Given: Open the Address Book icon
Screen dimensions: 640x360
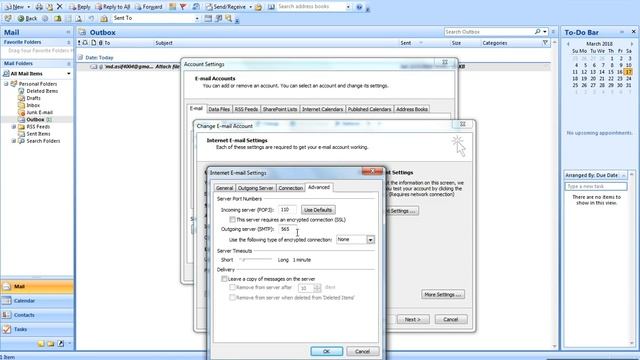Looking at the screenshot, I should pos(271,7).
